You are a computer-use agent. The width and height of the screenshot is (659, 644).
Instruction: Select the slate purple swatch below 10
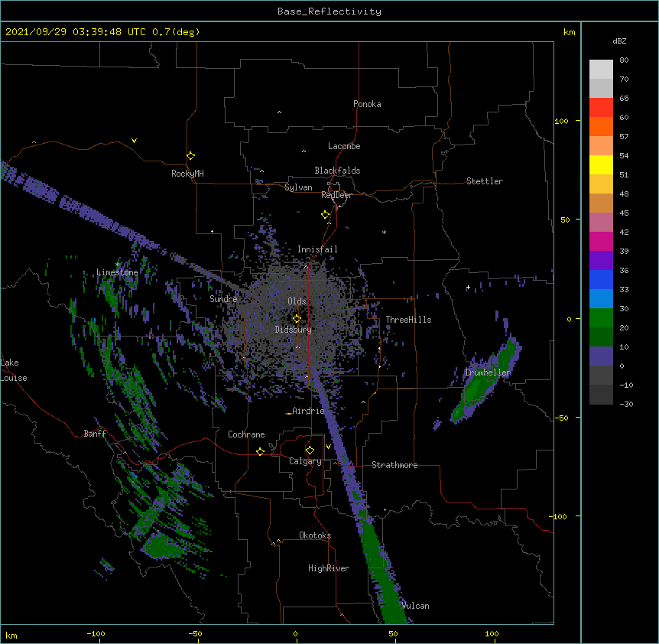tap(601, 356)
